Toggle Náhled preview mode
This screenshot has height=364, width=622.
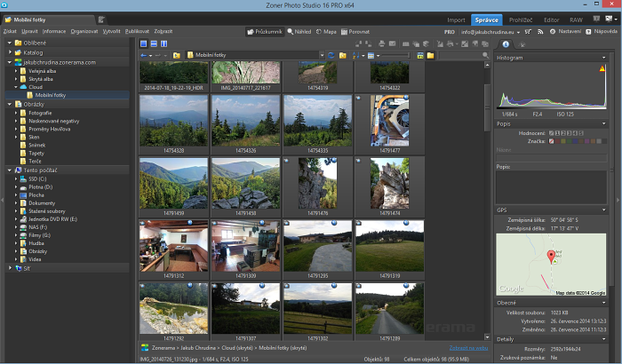pyautogui.click(x=299, y=32)
